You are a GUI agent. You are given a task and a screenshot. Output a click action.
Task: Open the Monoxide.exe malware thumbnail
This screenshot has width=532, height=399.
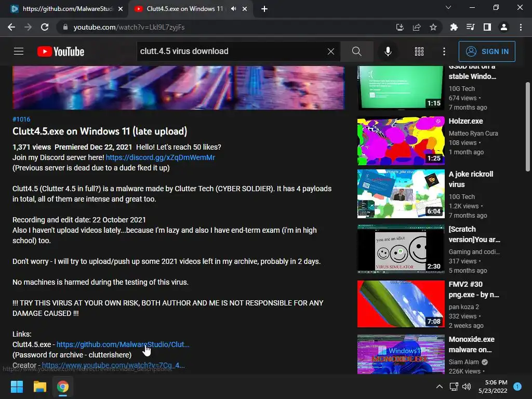pyautogui.click(x=401, y=354)
